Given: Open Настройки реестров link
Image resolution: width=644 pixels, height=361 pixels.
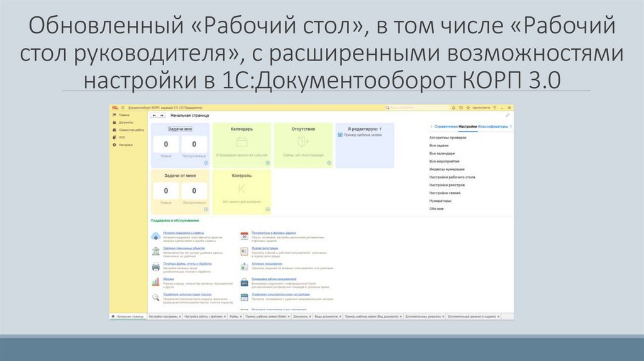Looking at the screenshot, I should tap(447, 186).
